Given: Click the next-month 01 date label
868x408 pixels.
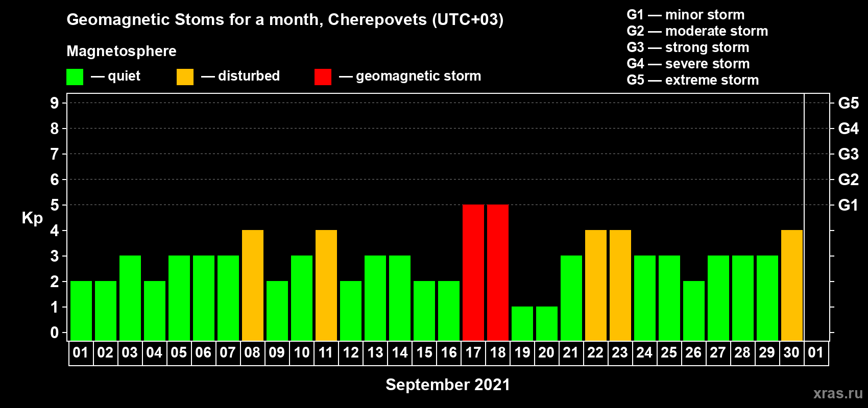Looking at the screenshot, I should (816, 352).
